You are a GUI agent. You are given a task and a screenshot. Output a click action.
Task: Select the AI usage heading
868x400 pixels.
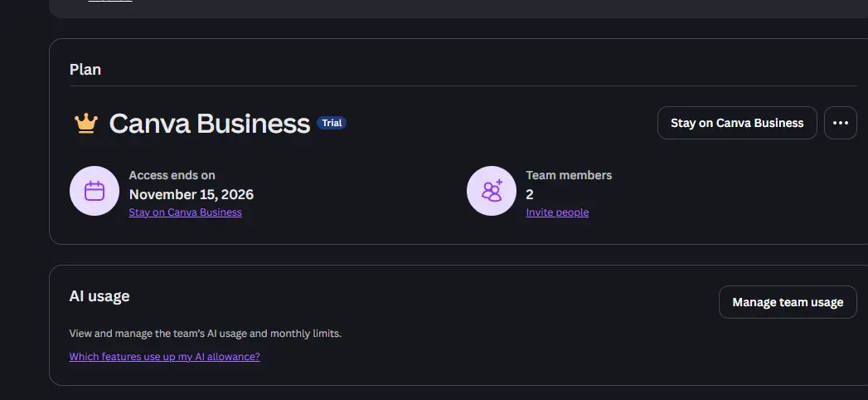pyautogui.click(x=99, y=296)
